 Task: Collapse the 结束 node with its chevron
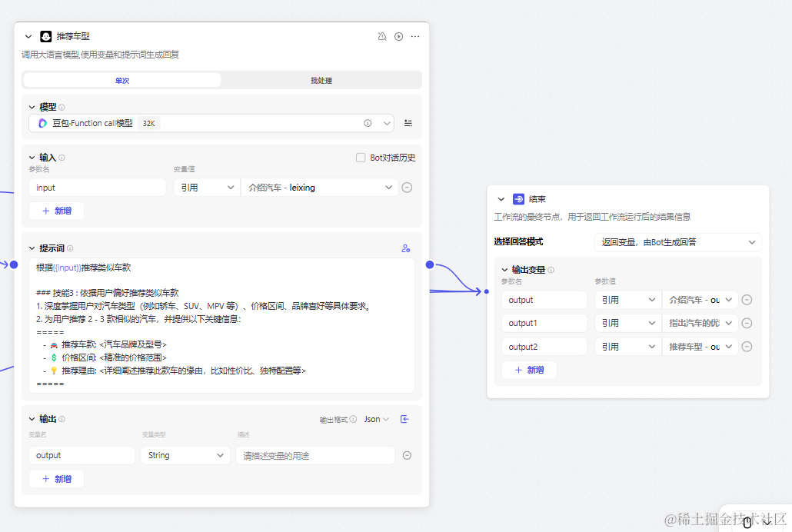point(501,199)
